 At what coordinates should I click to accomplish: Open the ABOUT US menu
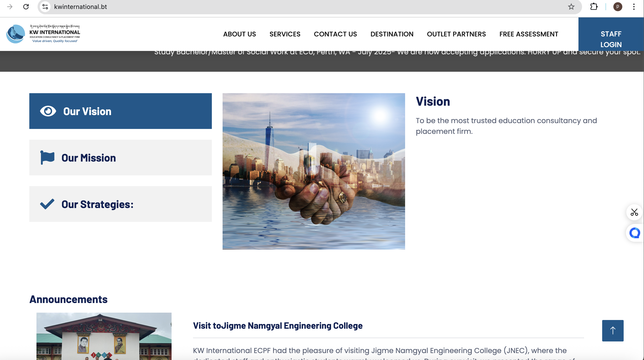point(239,34)
